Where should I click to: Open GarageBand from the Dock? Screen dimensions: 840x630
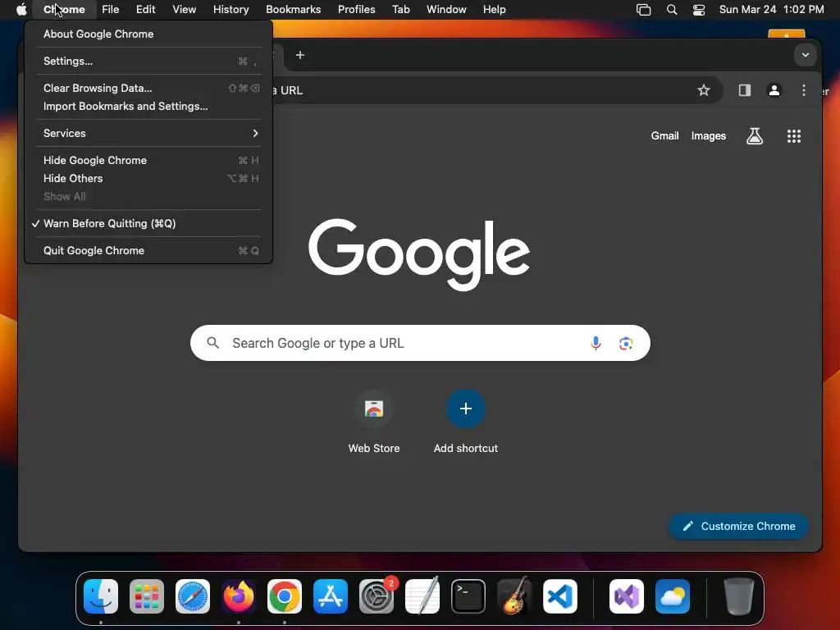(x=514, y=596)
